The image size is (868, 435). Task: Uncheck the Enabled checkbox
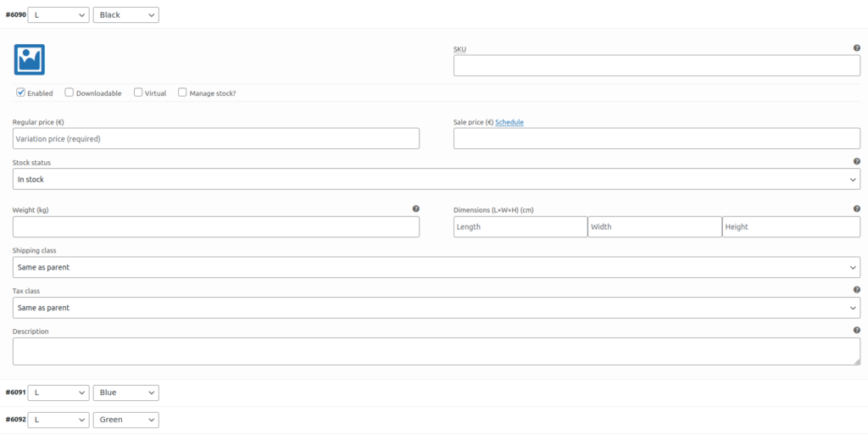[x=20, y=92]
